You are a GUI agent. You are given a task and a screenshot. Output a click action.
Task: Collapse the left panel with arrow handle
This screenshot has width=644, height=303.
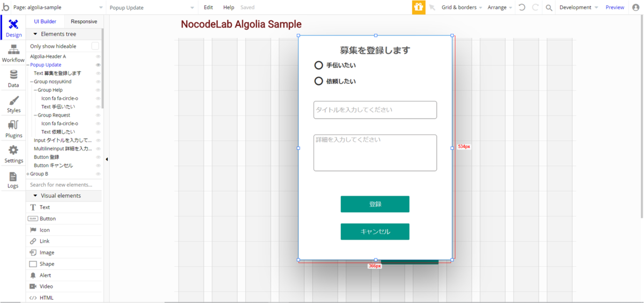pos(106,159)
